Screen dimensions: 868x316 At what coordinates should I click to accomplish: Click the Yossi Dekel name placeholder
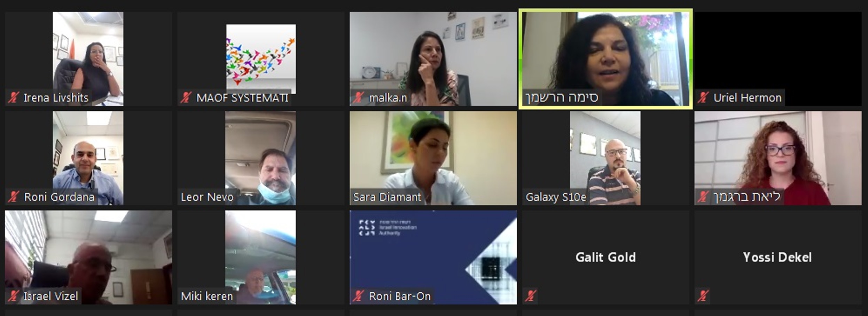coord(777,257)
